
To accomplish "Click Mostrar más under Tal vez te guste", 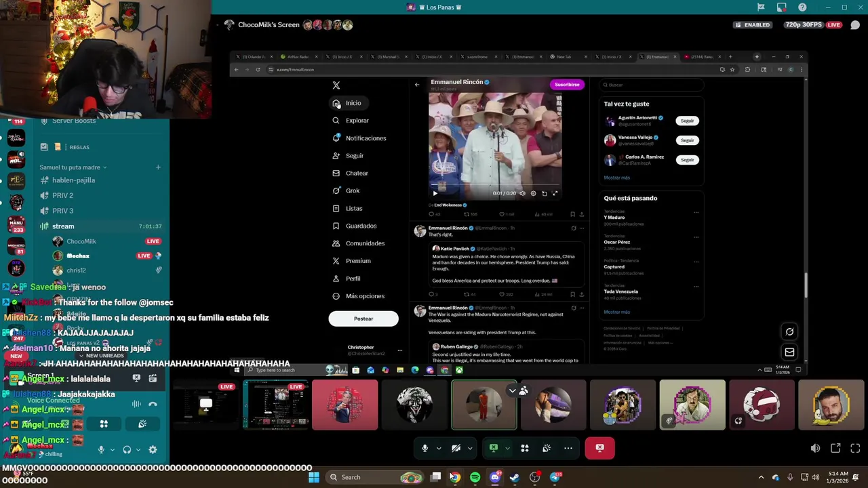I will (x=617, y=178).
